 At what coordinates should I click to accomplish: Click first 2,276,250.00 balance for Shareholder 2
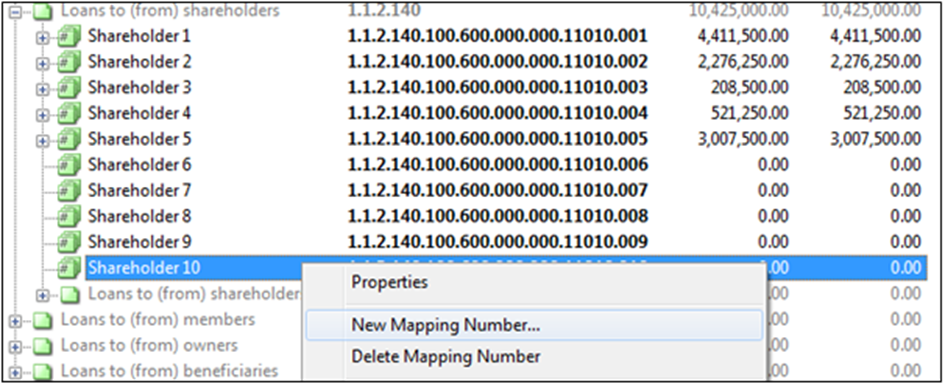coord(742,61)
